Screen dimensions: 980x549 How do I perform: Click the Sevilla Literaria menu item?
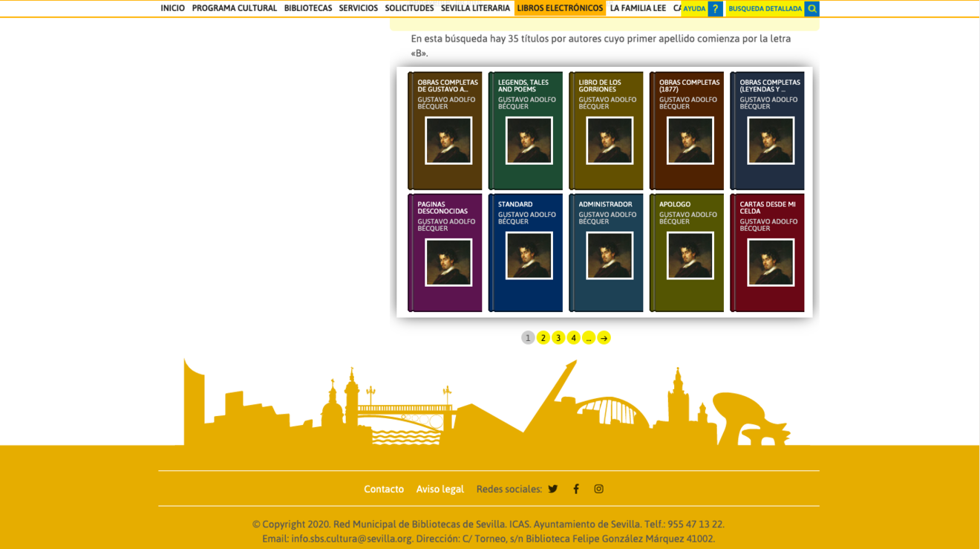pos(475,8)
